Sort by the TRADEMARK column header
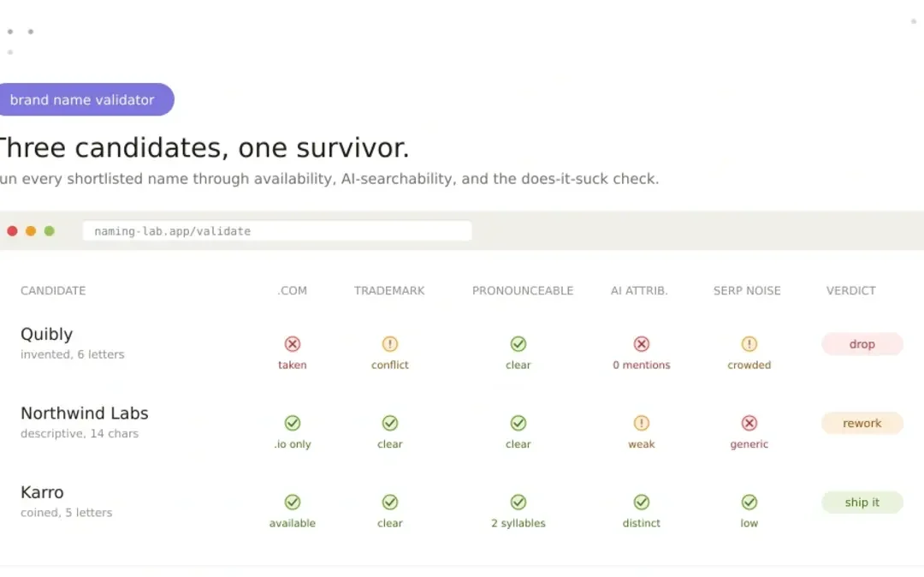This screenshot has width=924, height=577. click(389, 290)
